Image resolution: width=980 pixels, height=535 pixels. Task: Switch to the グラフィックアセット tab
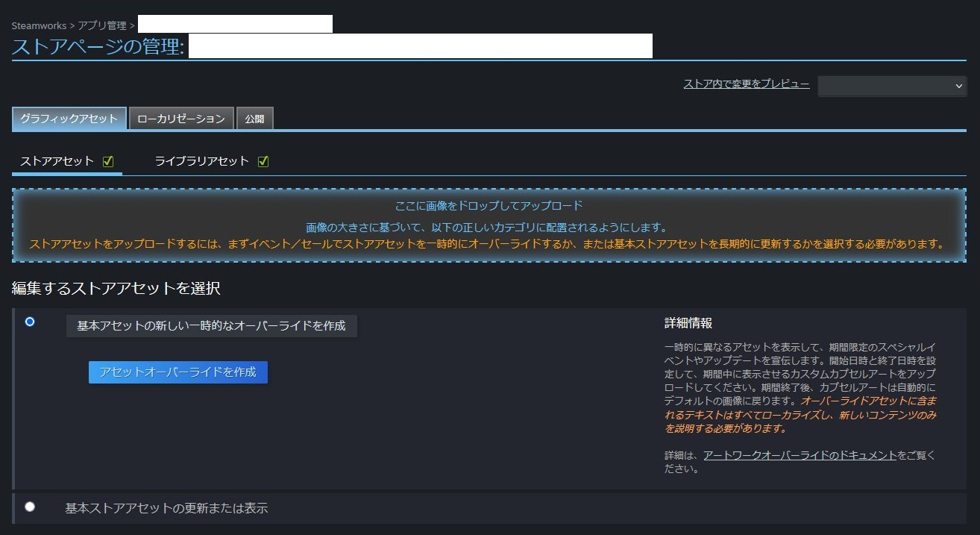tap(69, 119)
